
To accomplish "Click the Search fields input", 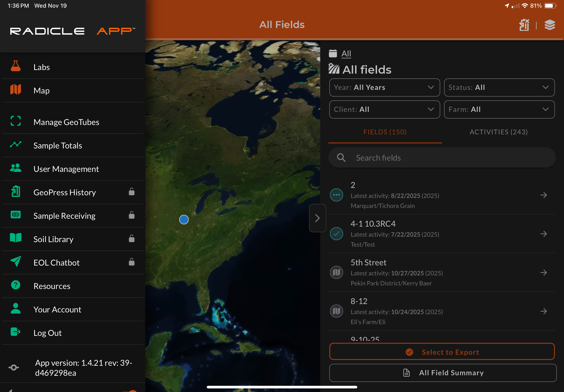I will [x=442, y=158].
